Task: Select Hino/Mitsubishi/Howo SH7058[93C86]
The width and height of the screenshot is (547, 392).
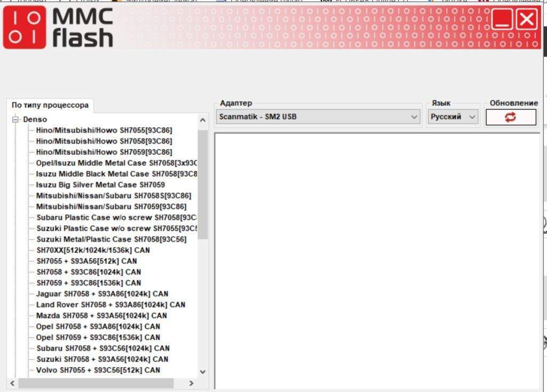Action: 104,141
